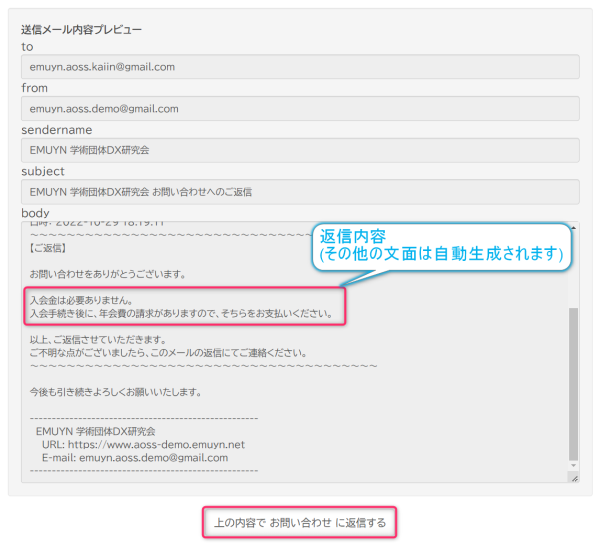Viewport: 600px width, 546px height.
Task: Click the reply-to-inquiry submit button
Action: [300, 522]
